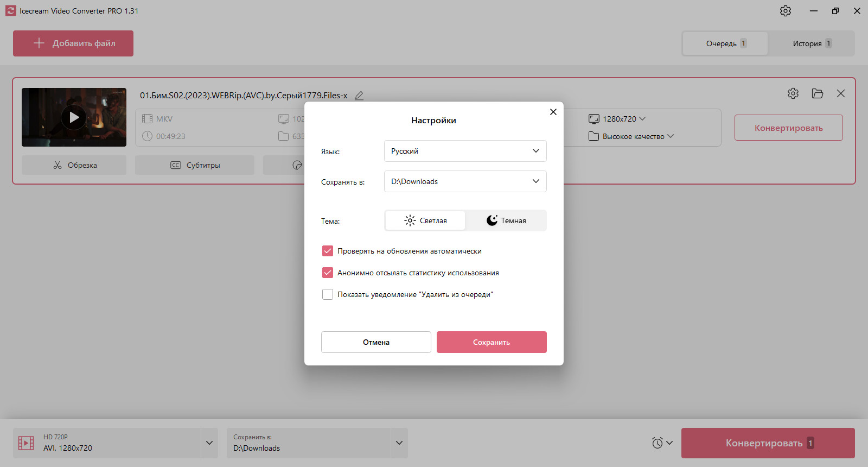Expand 1280x720 resolution dropdown

click(x=642, y=119)
